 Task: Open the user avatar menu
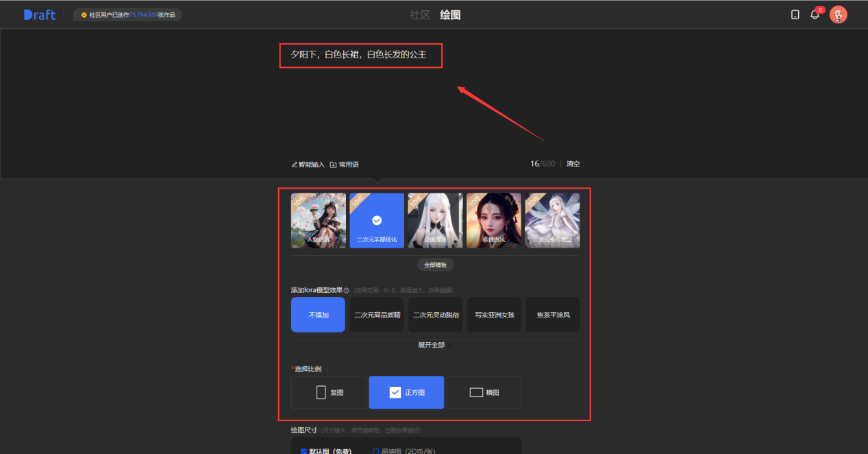tap(838, 14)
